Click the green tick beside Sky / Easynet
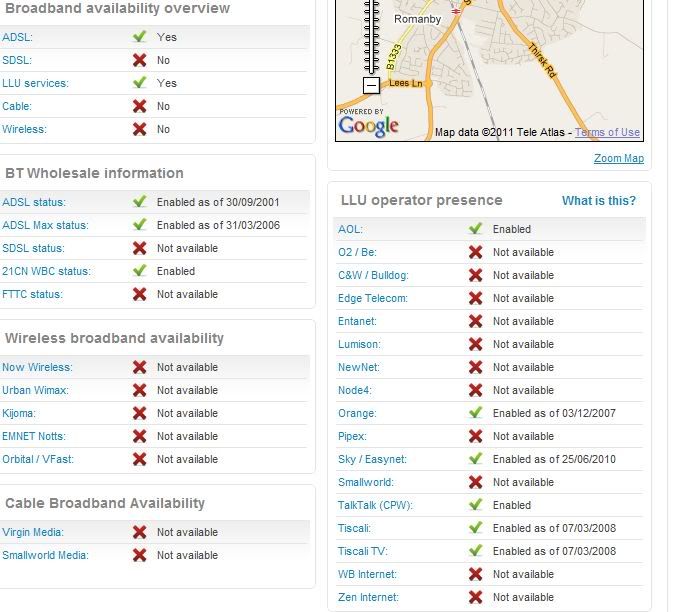The width and height of the screenshot is (697, 612). pos(476,459)
